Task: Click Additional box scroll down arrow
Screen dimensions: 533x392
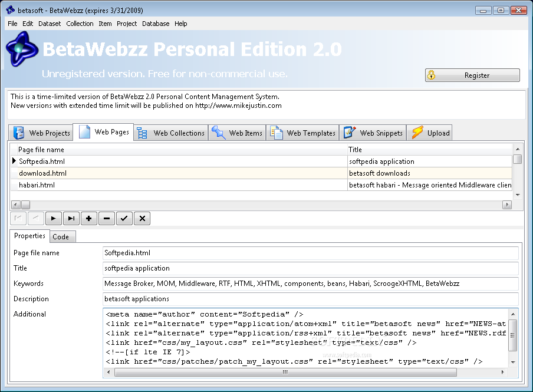Action: tap(513, 363)
